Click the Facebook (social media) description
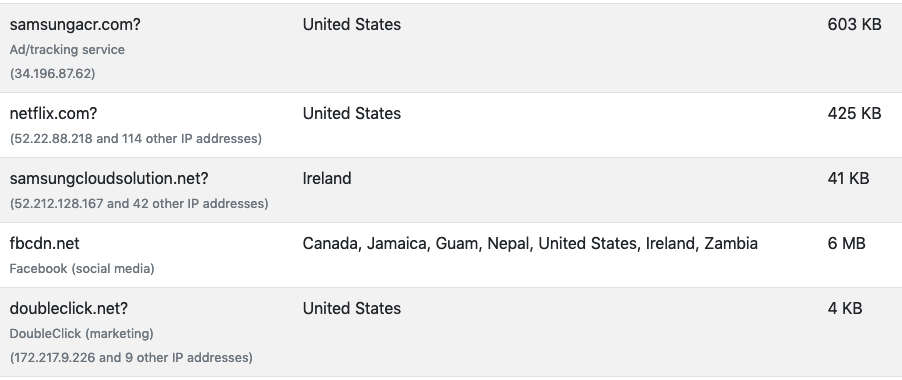 (82, 268)
